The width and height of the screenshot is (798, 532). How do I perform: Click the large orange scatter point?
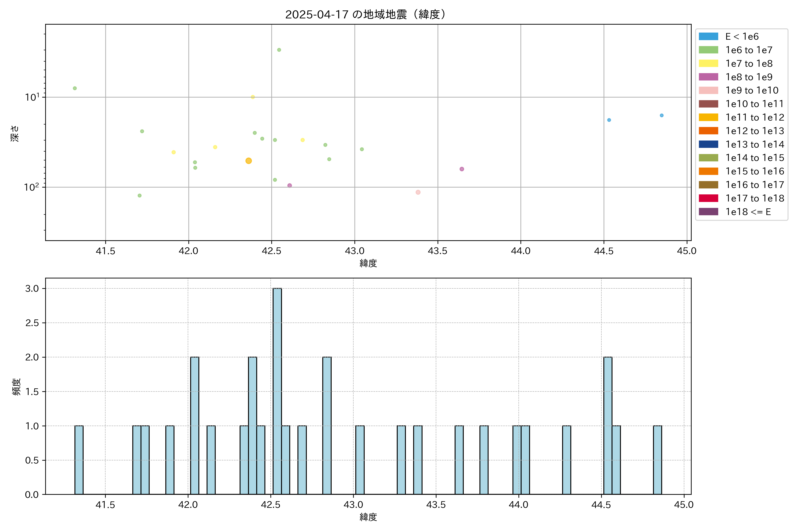coord(249,161)
